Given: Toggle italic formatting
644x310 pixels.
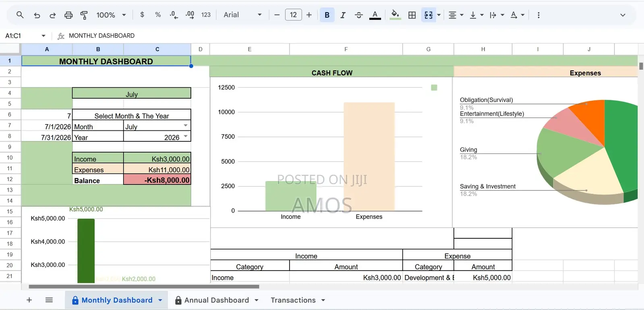Looking at the screenshot, I should [343, 15].
